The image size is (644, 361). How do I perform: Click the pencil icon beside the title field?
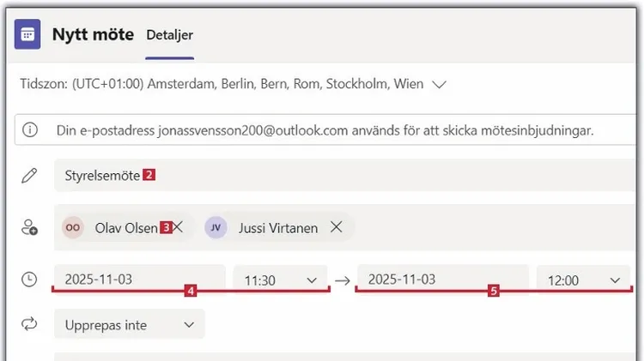(x=30, y=176)
